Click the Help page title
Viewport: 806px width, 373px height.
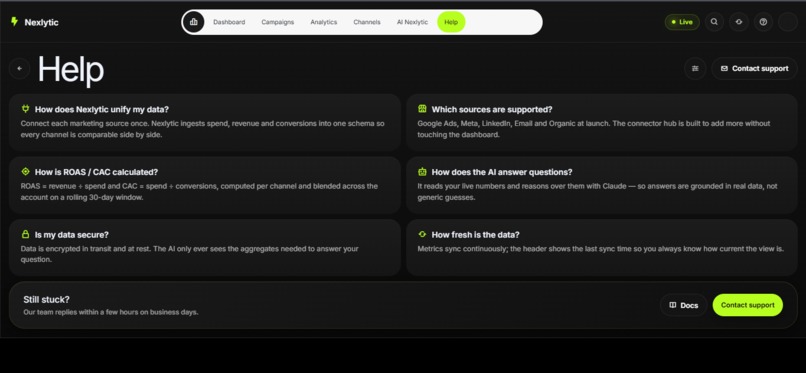point(71,69)
